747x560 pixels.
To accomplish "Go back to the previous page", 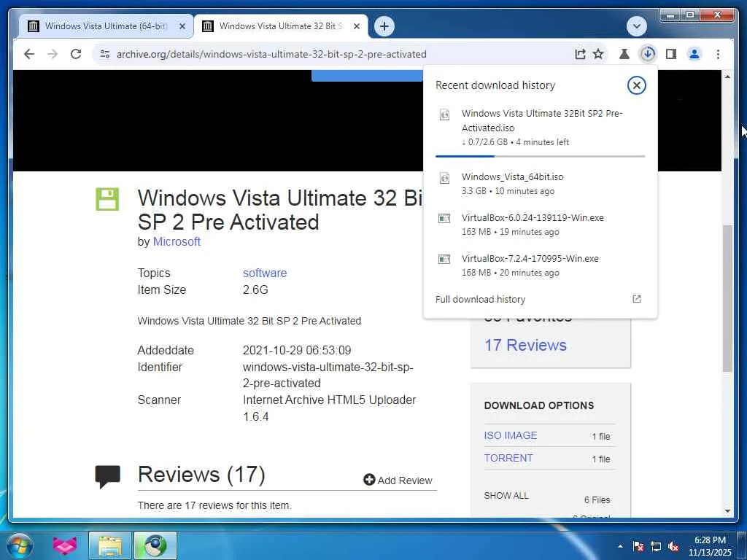I will click(x=29, y=54).
